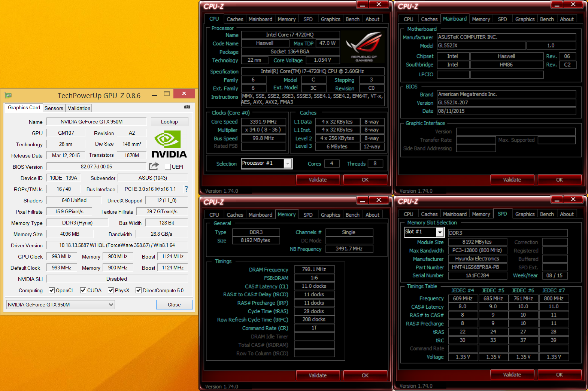Open the GPU selection dropdown in GPU-Z
The height and width of the screenshot is (391, 588).
pyautogui.click(x=61, y=305)
